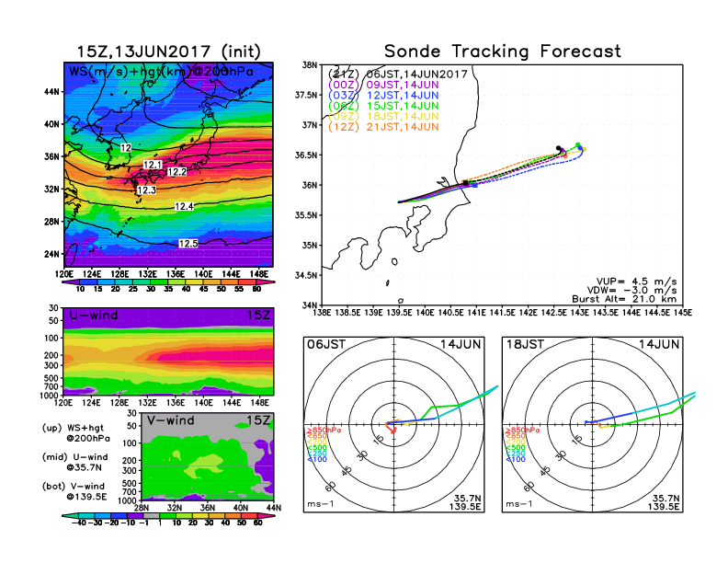
Task: Click the center of the 06JST hodograph
Action: click(x=395, y=423)
